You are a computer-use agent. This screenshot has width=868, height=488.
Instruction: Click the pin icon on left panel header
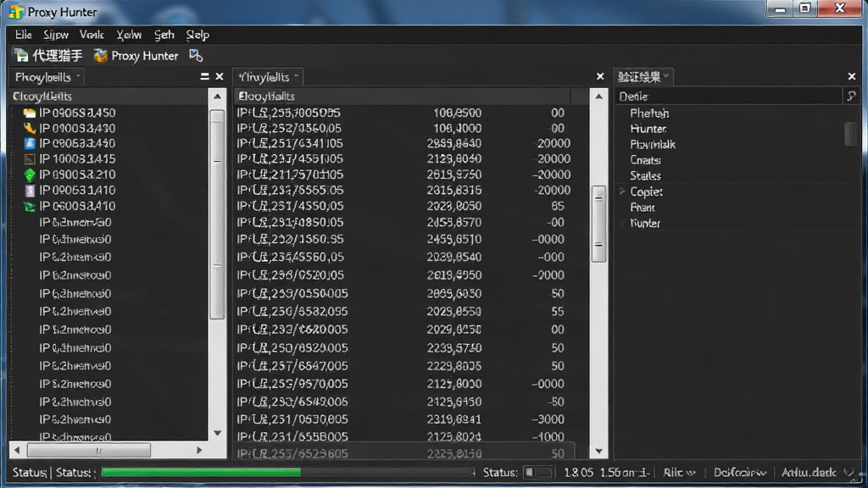tap(204, 76)
